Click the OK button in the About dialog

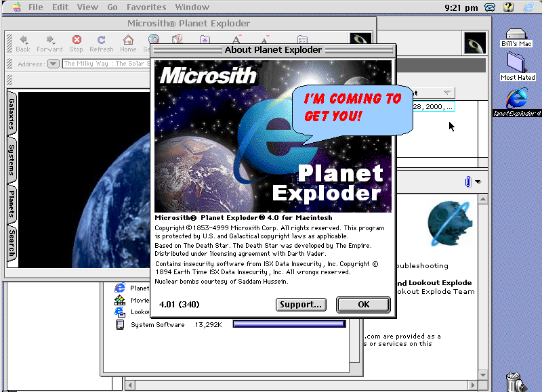[363, 304]
